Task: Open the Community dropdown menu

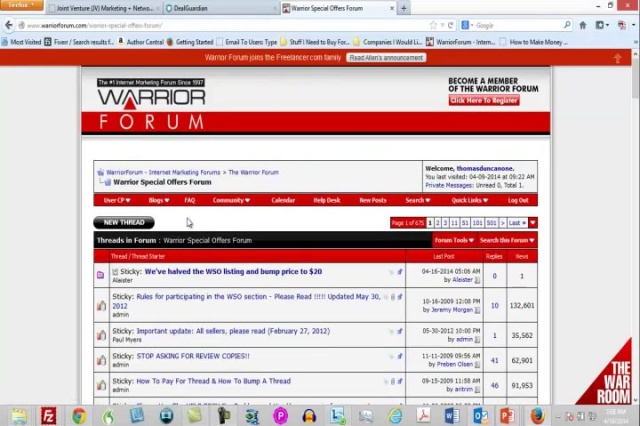Action: tap(231, 200)
